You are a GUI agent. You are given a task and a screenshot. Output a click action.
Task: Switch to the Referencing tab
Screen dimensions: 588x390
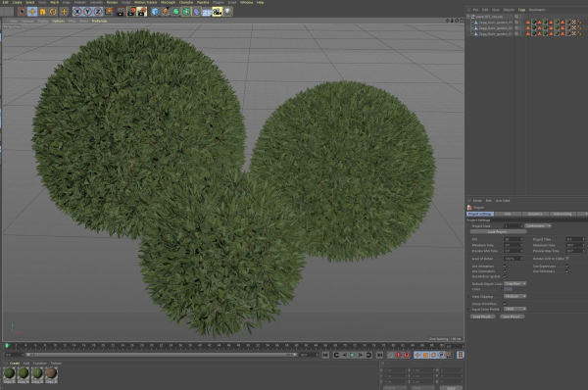click(563, 214)
